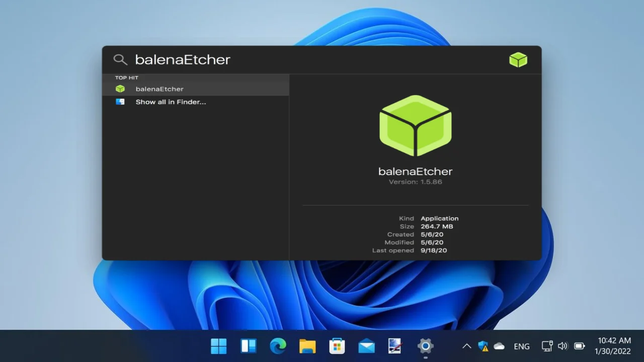Click the network tray icon

click(x=547, y=346)
